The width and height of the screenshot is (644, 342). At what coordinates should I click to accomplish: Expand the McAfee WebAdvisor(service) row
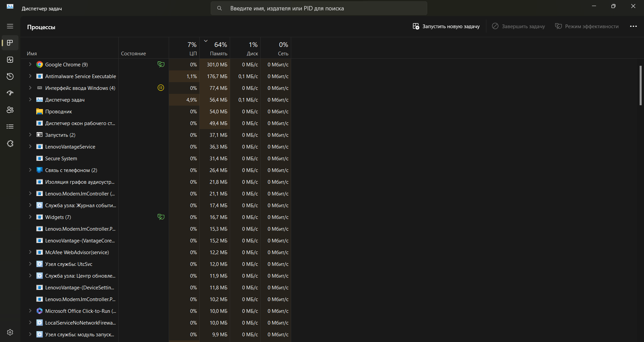30,252
